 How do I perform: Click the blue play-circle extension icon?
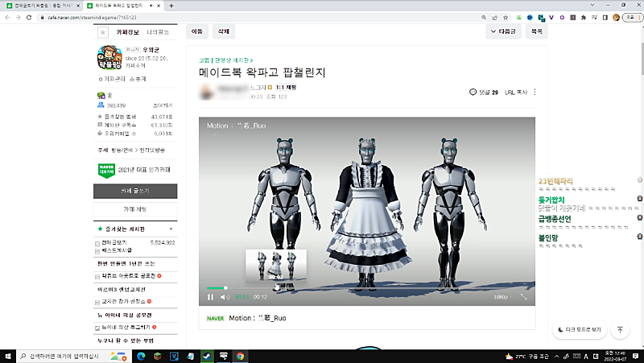(530, 17)
